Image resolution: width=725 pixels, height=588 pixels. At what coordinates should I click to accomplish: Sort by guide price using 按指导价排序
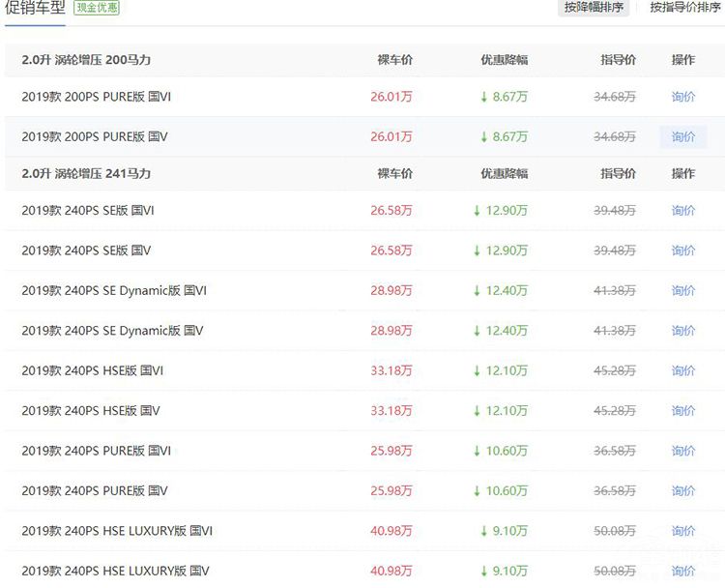(685, 8)
